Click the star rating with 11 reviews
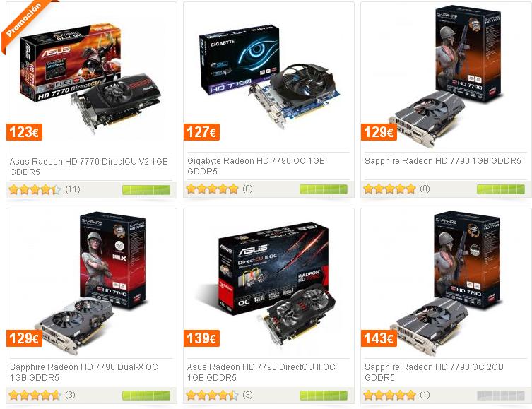Image resolution: width=532 pixels, height=409 pixels. click(x=35, y=189)
